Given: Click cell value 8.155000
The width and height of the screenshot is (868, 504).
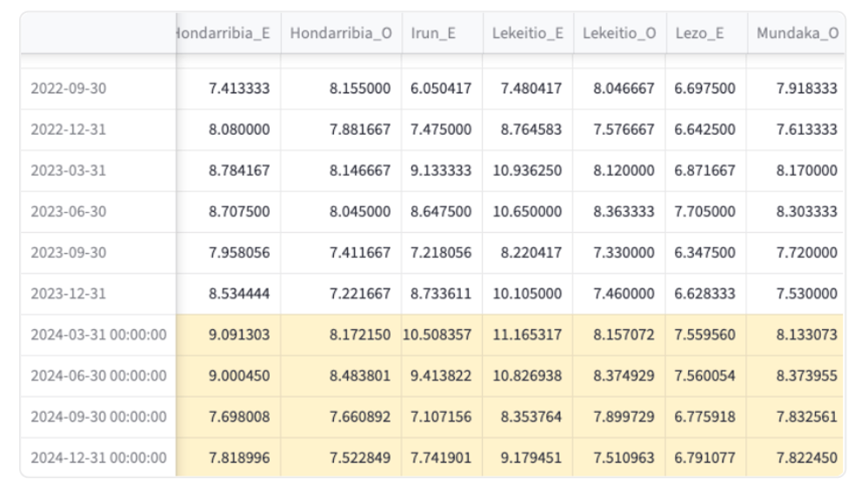Looking at the screenshot, I should [360, 89].
